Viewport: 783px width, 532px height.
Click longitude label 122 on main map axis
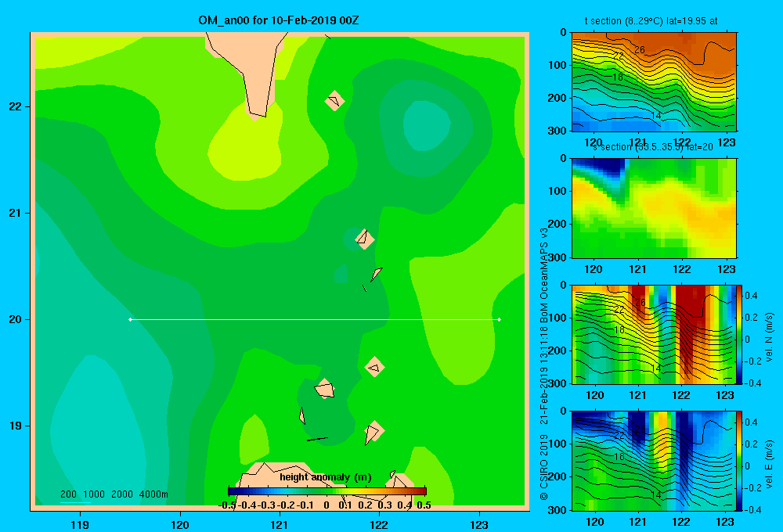click(x=379, y=524)
